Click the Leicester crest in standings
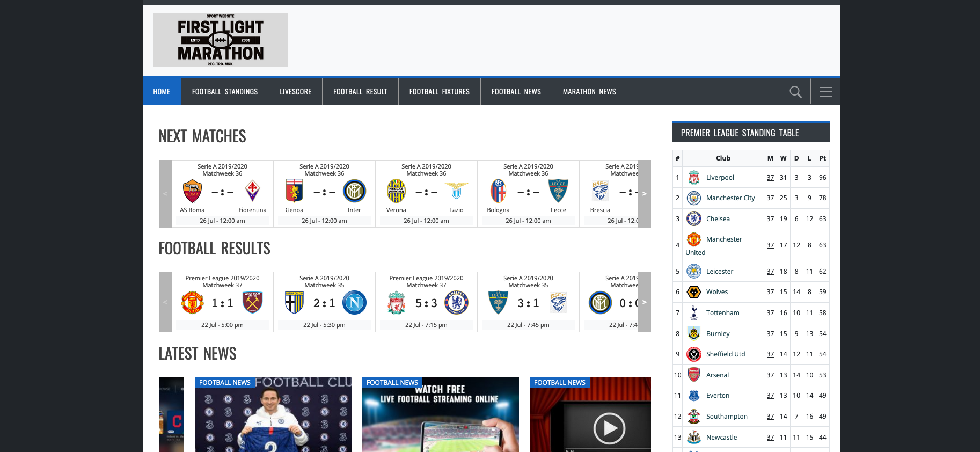 point(694,271)
